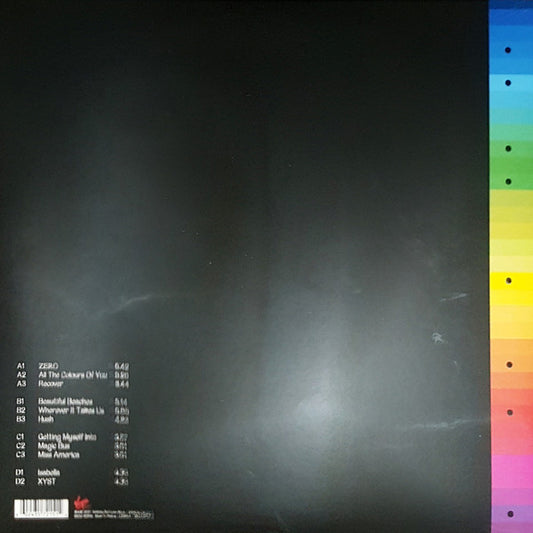Select the Beautiful Beaches track

pos(65,401)
